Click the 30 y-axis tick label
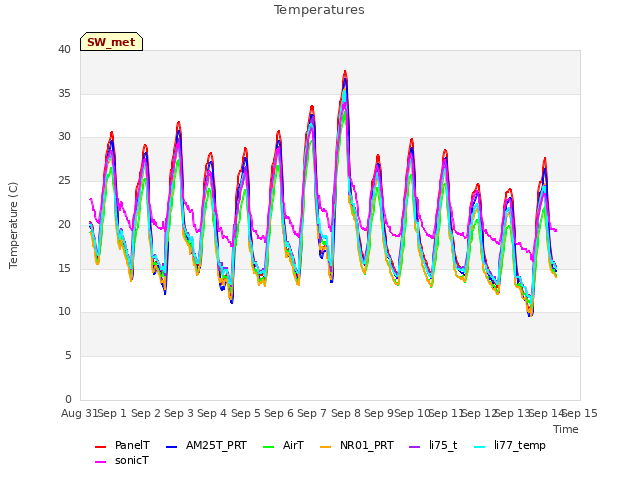 pos(64,137)
